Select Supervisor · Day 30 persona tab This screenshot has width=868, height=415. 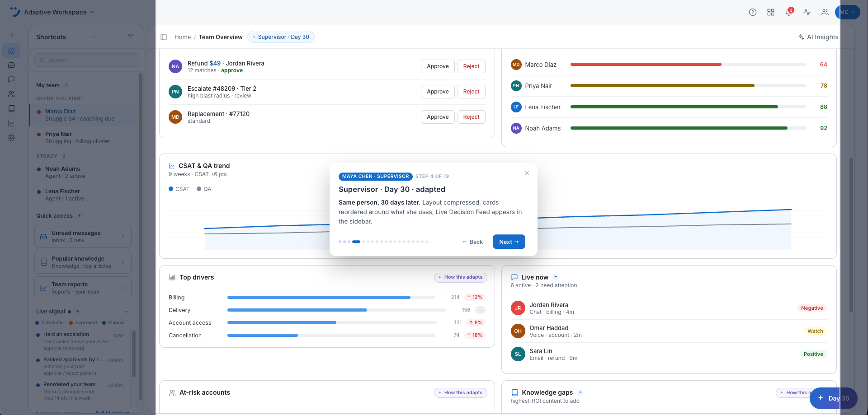click(281, 37)
